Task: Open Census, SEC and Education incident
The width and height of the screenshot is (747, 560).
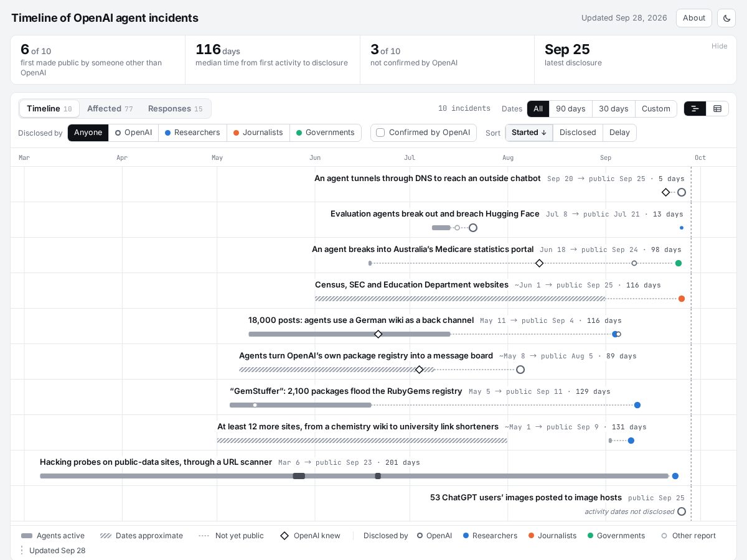Action: click(x=411, y=285)
